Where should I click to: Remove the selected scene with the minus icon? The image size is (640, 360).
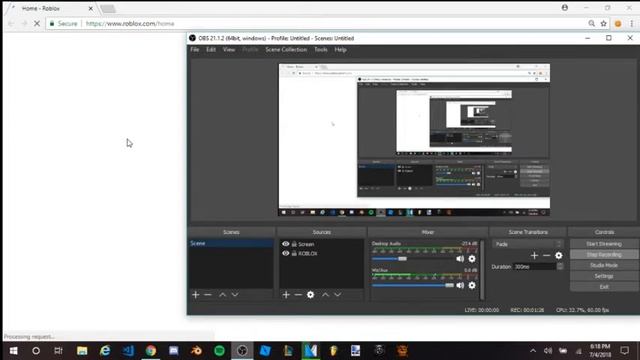point(208,294)
